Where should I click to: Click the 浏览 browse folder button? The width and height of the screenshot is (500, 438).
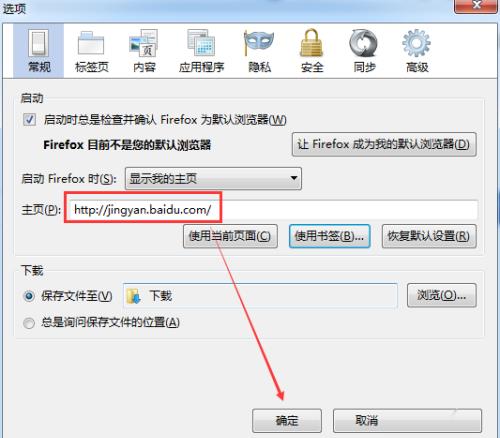pos(442,295)
